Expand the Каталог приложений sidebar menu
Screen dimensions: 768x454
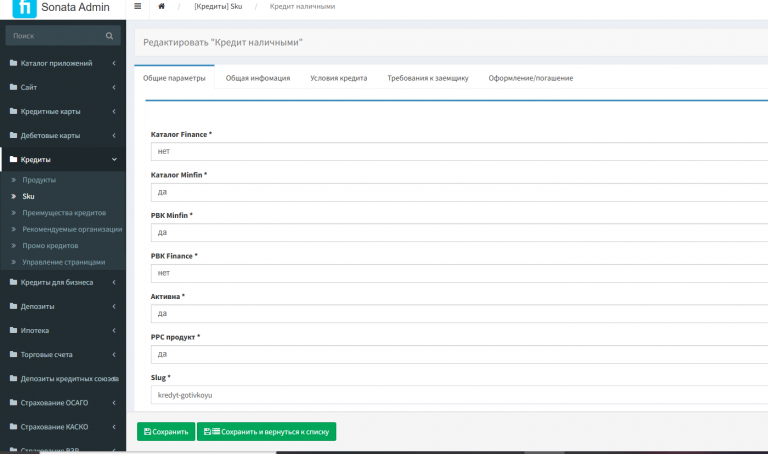(63, 63)
